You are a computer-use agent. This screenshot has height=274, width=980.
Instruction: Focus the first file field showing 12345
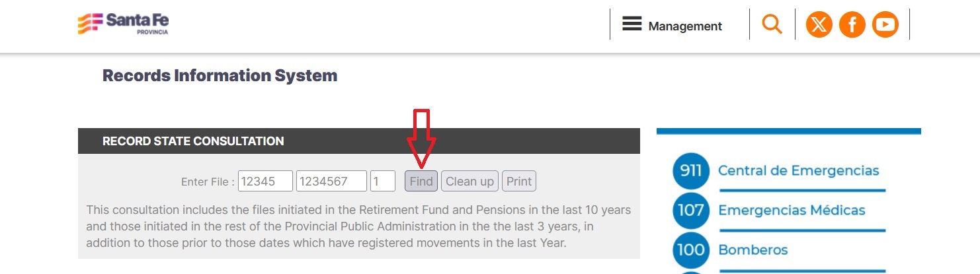(265, 182)
